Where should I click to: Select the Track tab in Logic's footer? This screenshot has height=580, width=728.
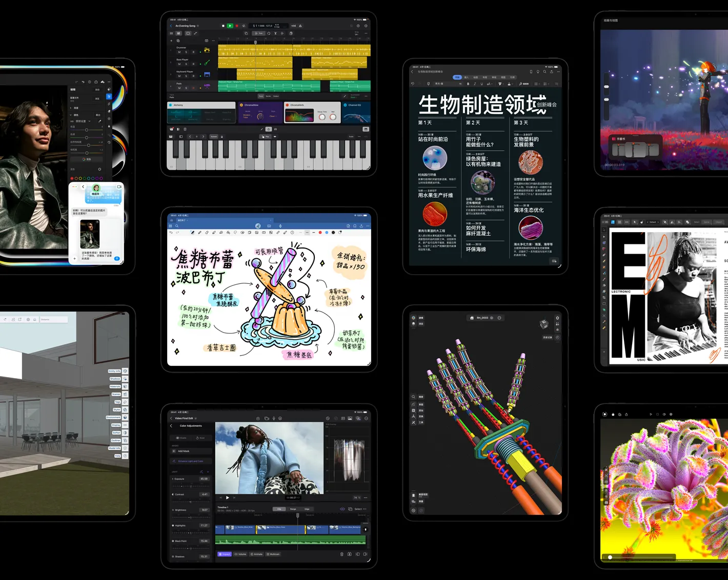point(261,96)
